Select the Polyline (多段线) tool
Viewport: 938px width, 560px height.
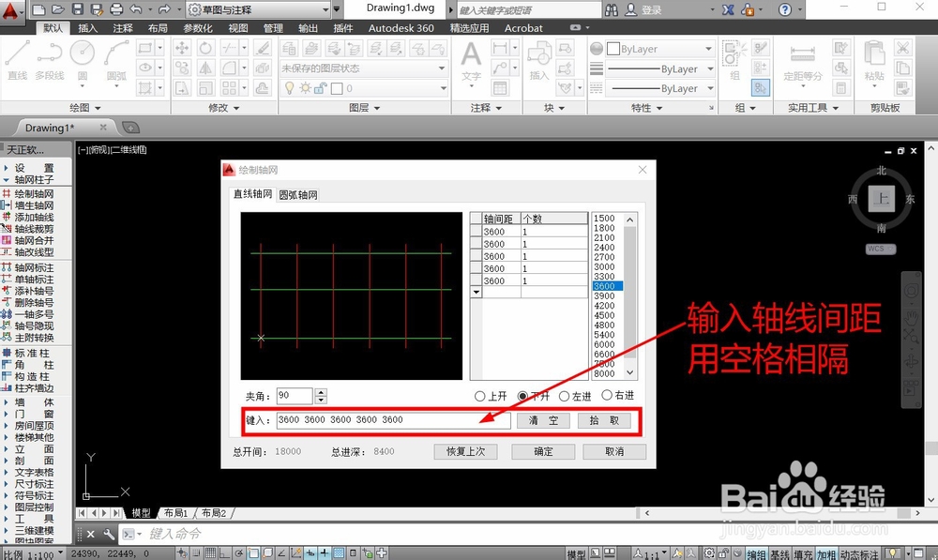coord(49,59)
